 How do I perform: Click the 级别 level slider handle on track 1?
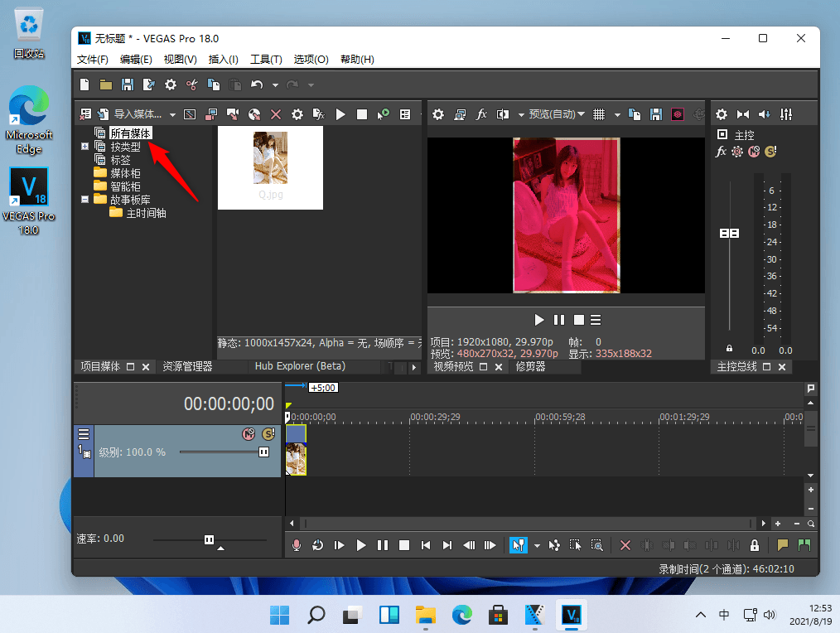[x=263, y=452]
